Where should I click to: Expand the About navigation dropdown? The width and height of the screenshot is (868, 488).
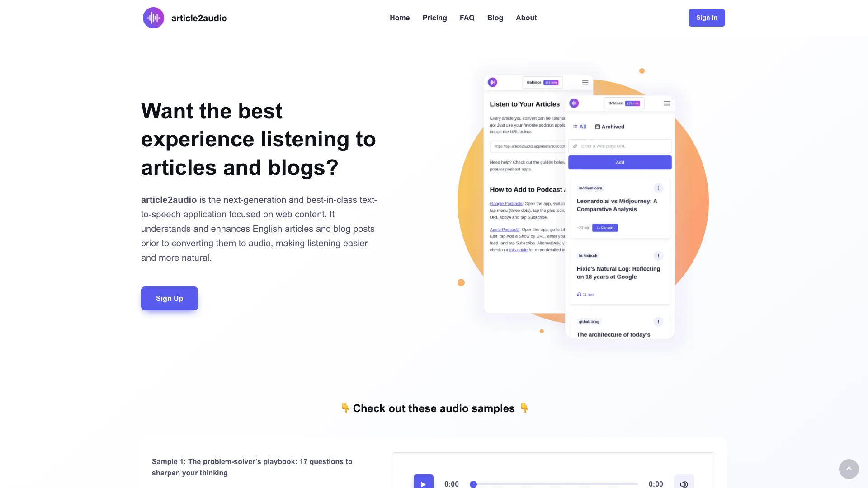pyautogui.click(x=526, y=18)
